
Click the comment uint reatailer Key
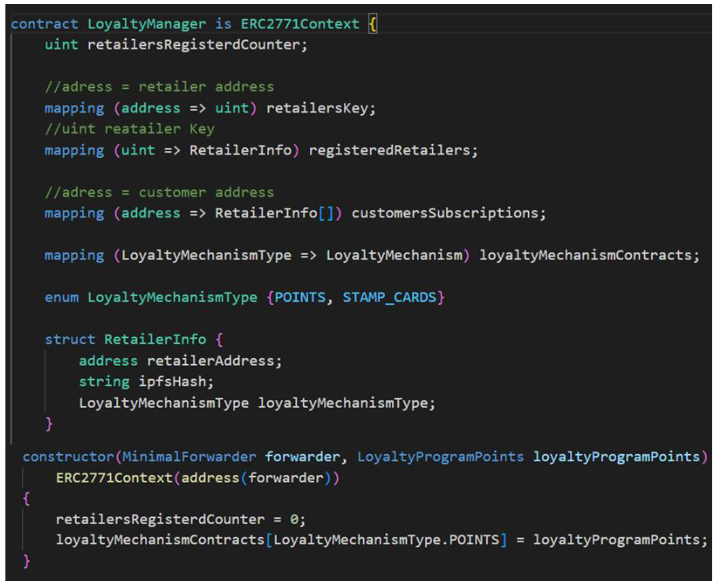(130, 129)
